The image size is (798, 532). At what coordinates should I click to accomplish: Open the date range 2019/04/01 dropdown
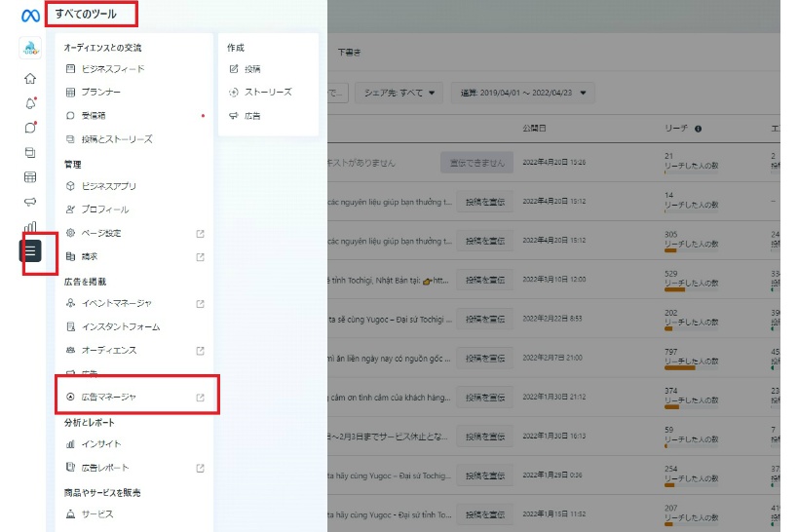pos(522,93)
